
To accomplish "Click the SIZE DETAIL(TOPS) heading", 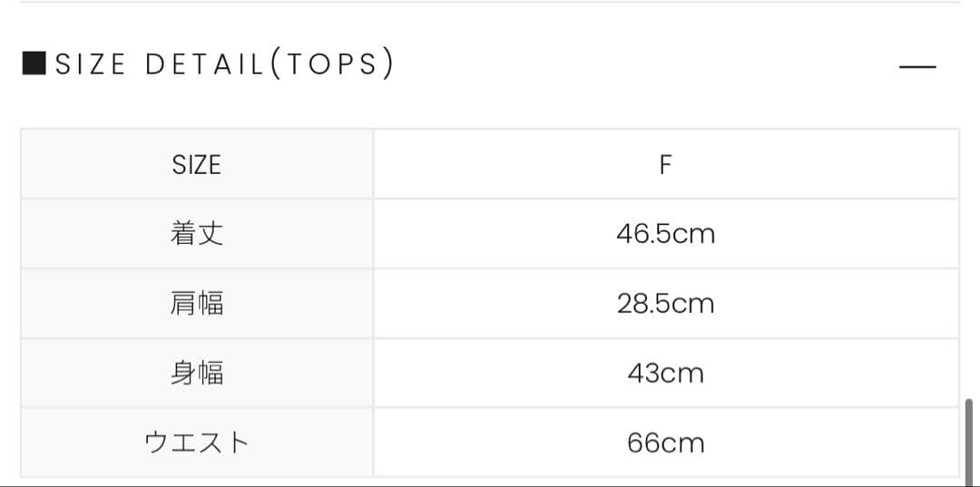I will click(x=208, y=64).
